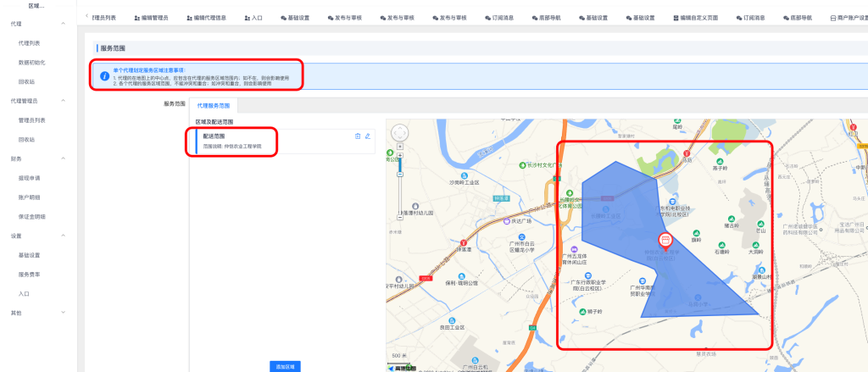The height and width of the screenshot is (372, 868).
Task: Click the edit pencil icon for 配送范围
Action: [x=367, y=136]
